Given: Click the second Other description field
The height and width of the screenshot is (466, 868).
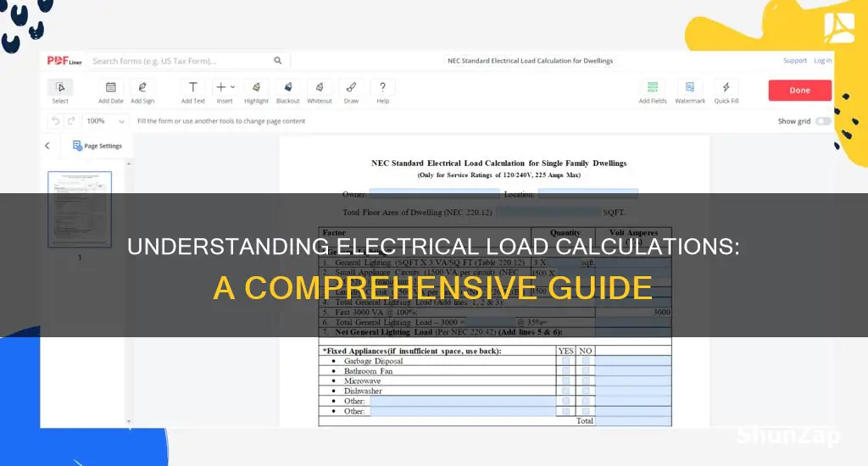Looking at the screenshot, I should (x=462, y=411).
